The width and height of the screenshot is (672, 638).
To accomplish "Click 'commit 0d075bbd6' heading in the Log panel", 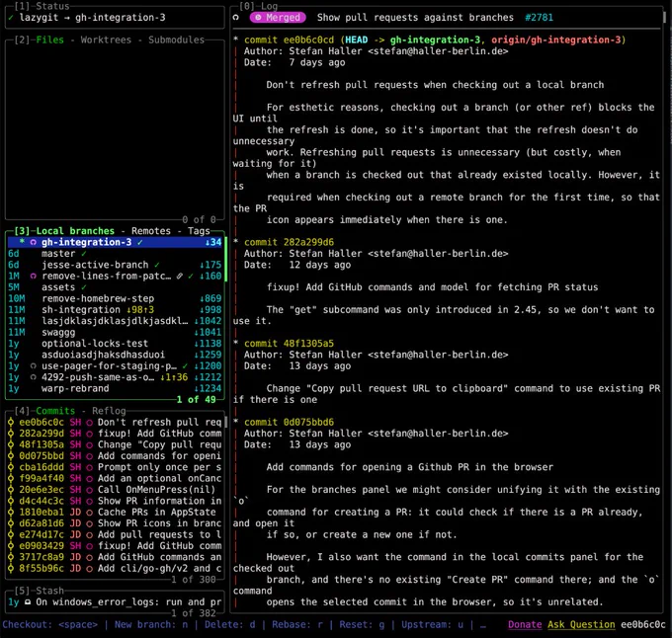I will pyautogui.click(x=289, y=422).
